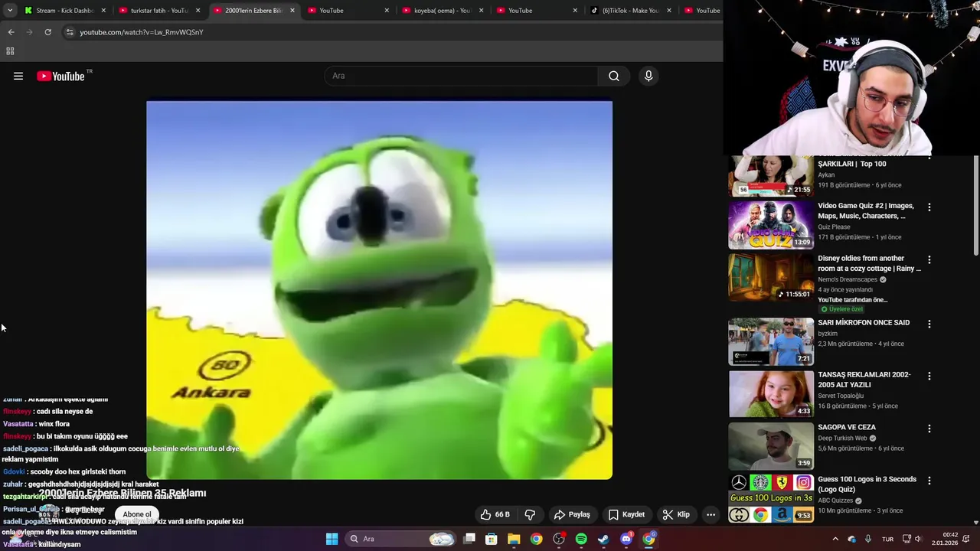This screenshot has width=980, height=551.
Task: Click the Disney oldies video title
Action: point(869,263)
